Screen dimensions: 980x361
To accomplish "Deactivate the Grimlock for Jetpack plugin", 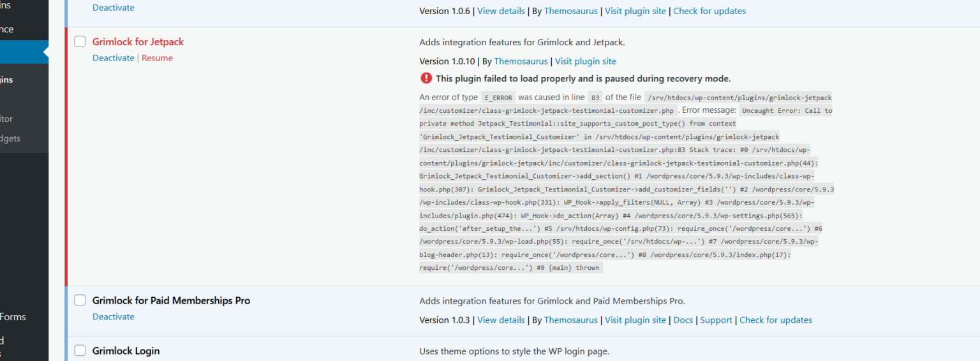I will pos(114,58).
